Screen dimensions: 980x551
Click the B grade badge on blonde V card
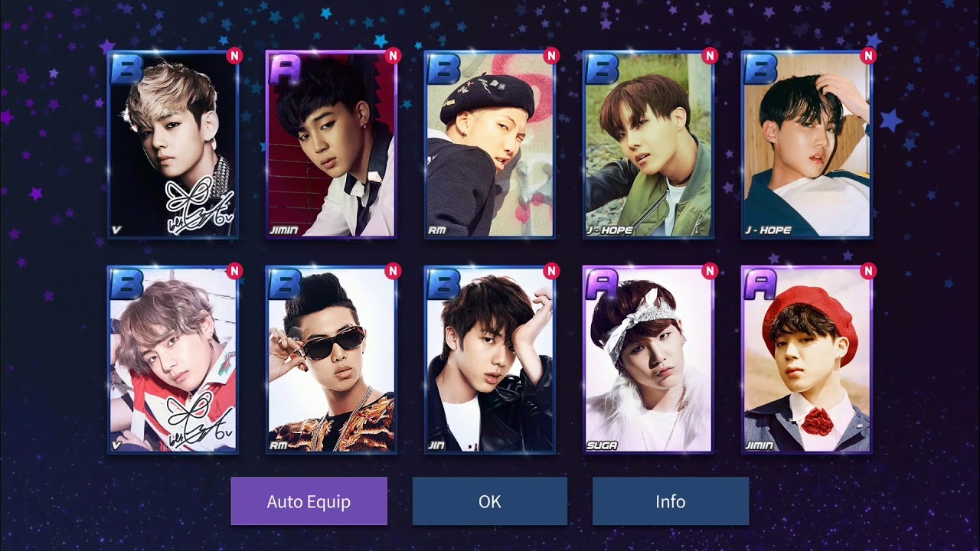coord(126,69)
